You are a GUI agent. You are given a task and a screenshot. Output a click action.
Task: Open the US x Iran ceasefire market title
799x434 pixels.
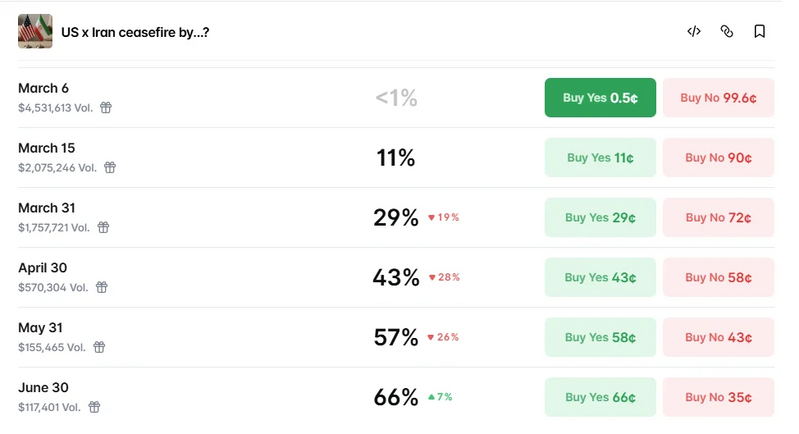pyautogui.click(x=135, y=32)
